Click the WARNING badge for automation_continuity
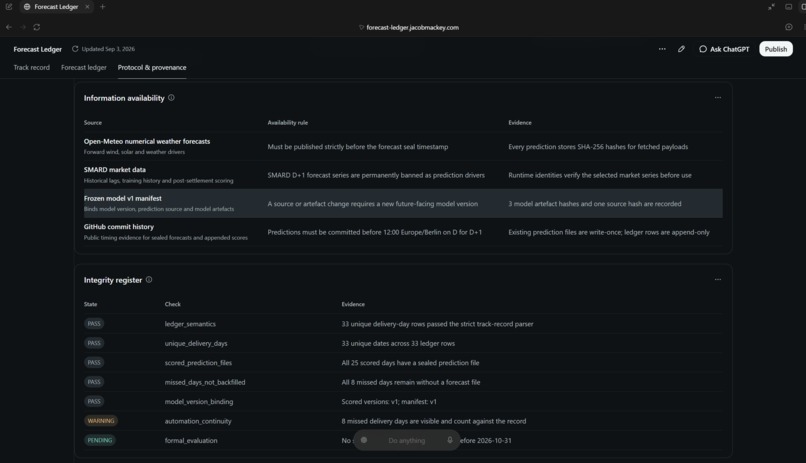Image resolution: width=806 pixels, height=463 pixels. pyautogui.click(x=101, y=421)
